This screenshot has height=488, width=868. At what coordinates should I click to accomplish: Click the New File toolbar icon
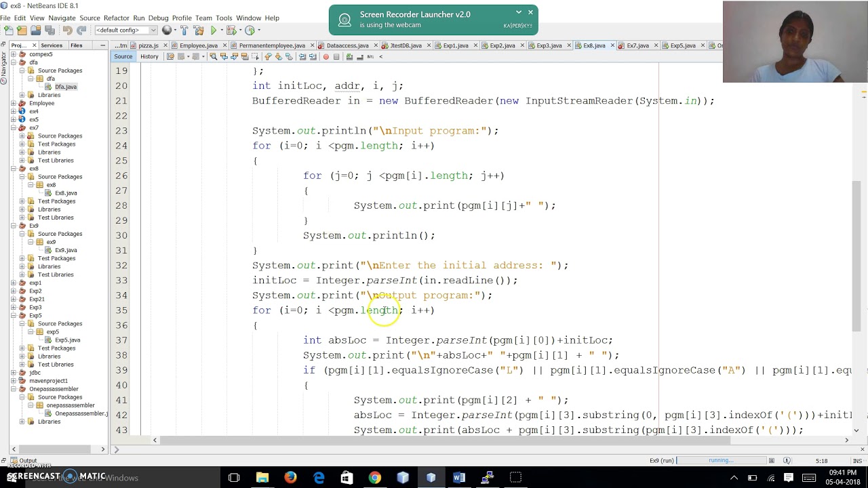click(x=9, y=30)
